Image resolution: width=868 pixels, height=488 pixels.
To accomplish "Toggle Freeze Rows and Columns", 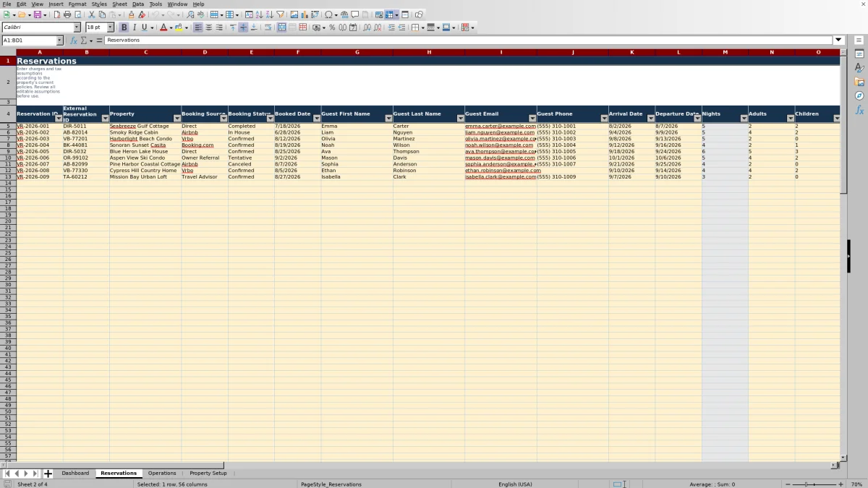I will 389,14.
